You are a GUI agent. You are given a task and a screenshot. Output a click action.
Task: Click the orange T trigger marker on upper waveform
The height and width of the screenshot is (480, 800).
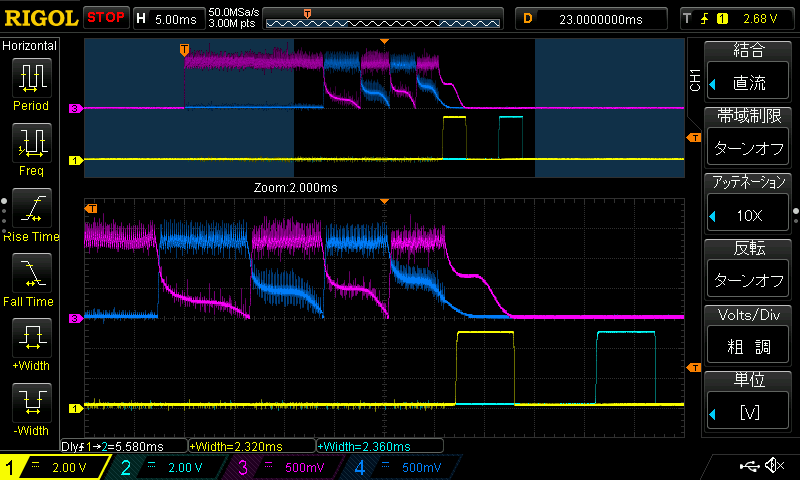pos(184,50)
